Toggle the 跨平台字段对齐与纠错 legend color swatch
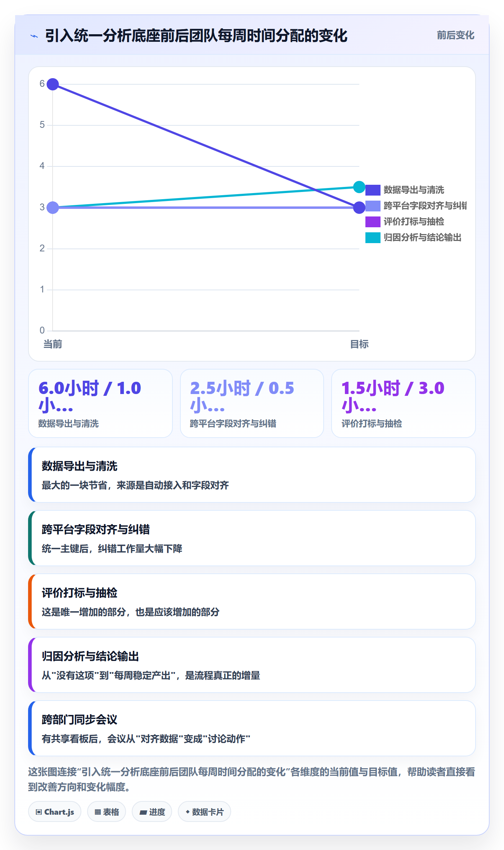 (x=373, y=206)
